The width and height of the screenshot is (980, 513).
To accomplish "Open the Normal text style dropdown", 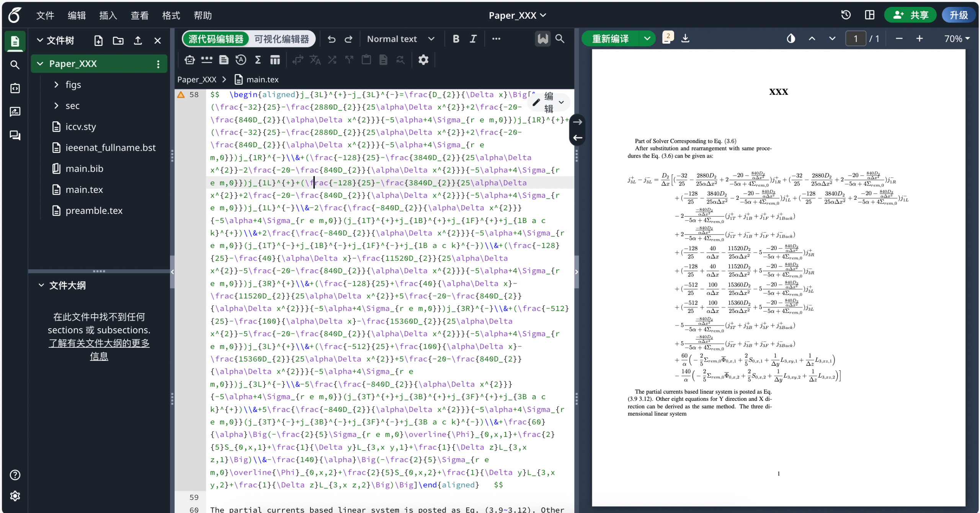I will coord(400,39).
